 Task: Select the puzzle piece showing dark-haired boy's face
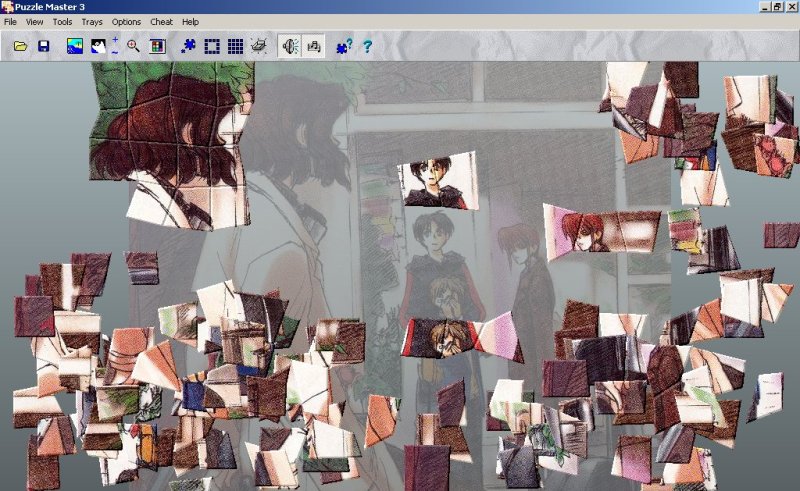[x=438, y=182]
